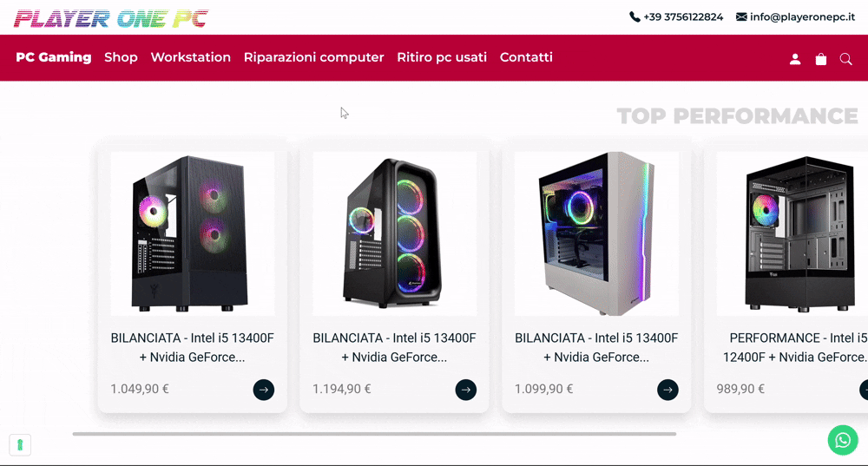Click the phone icon beside +39 number

pyautogui.click(x=635, y=17)
